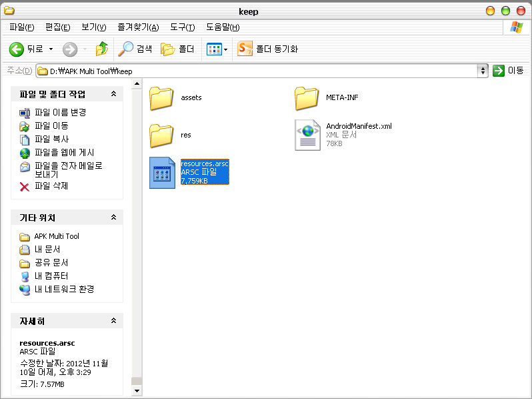Open the assets folder
532x399 pixels.
tap(161, 97)
